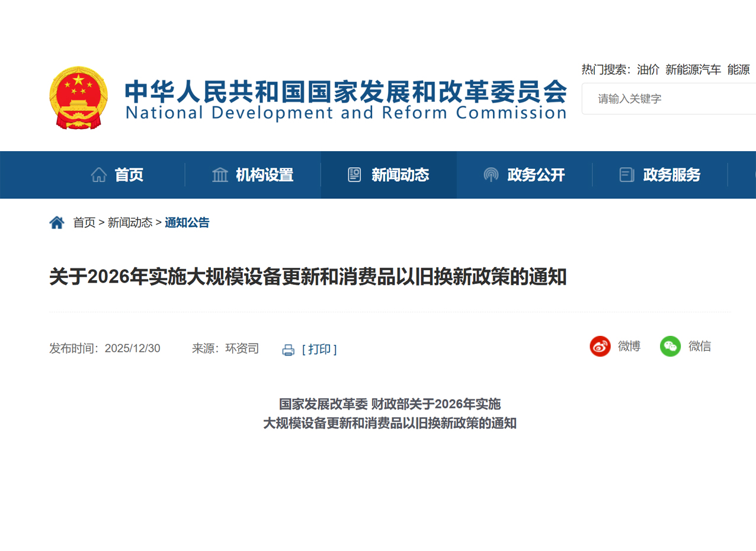756x551 pixels.
Task: Open 新闻动态 in the breadcrumb trail
Action: (130, 223)
